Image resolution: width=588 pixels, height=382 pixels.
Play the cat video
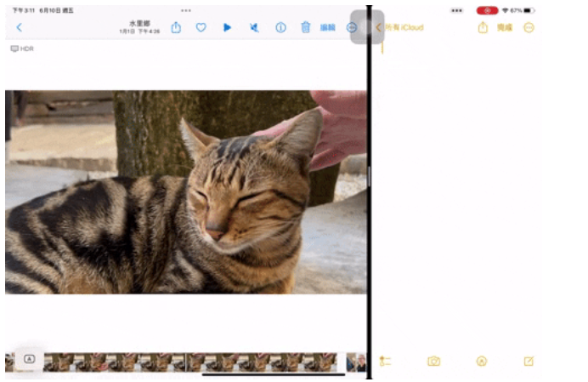227,27
